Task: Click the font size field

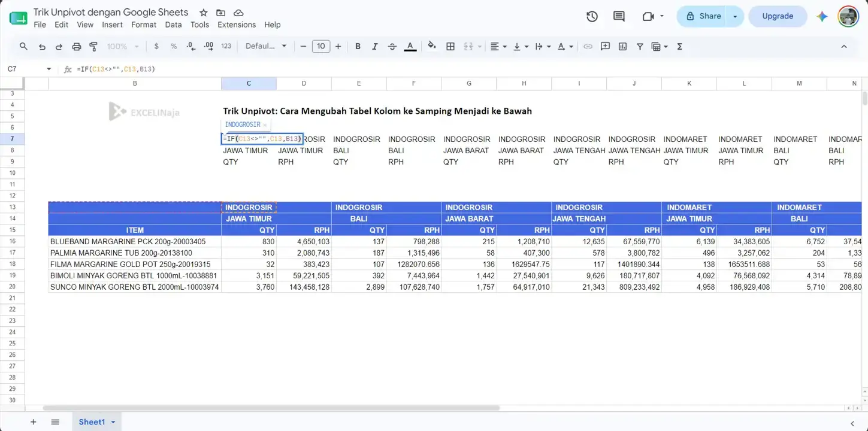Action: 321,46
